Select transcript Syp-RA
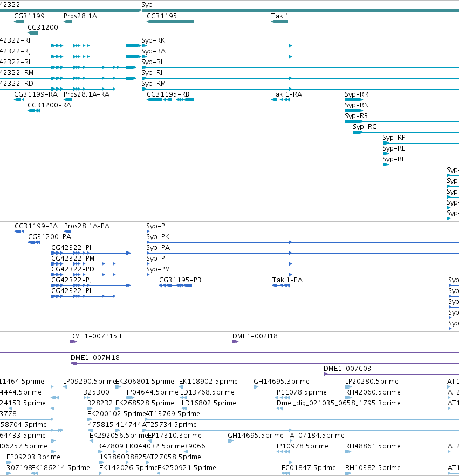 [x=153, y=51]
